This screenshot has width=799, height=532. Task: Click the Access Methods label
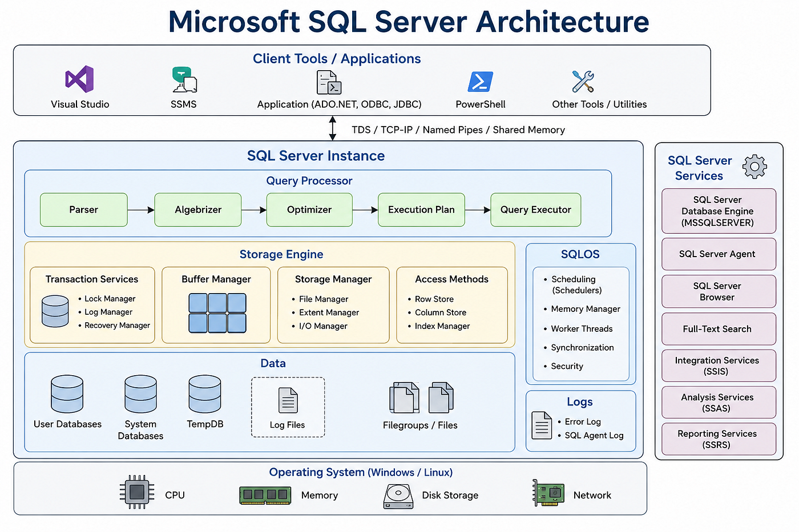[x=452, y=279]
